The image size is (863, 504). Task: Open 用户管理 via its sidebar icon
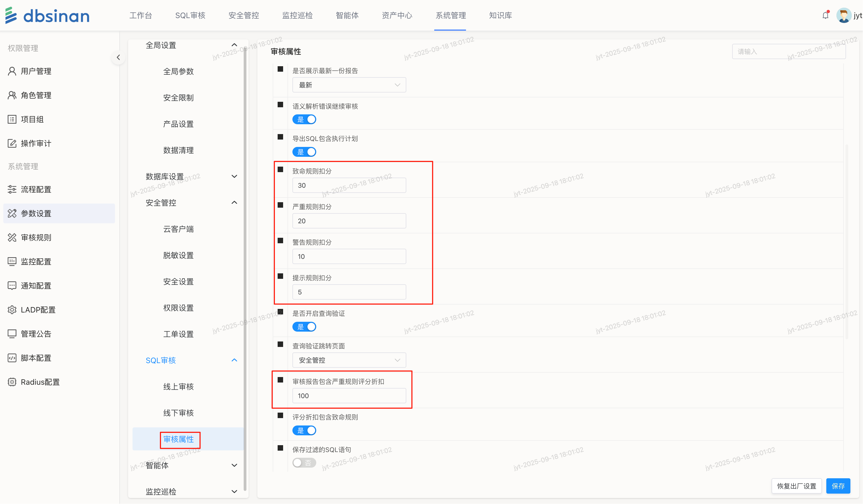point(12,71)
